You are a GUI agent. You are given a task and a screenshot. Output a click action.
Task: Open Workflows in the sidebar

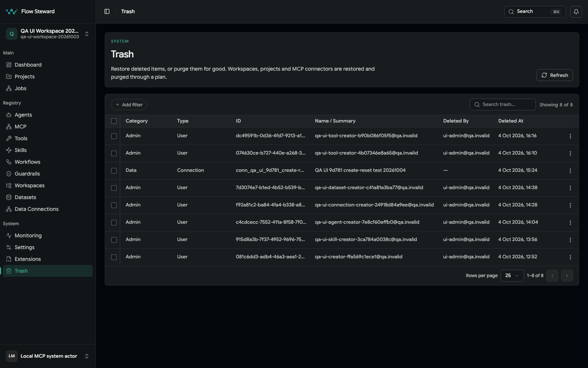point(48,162)
